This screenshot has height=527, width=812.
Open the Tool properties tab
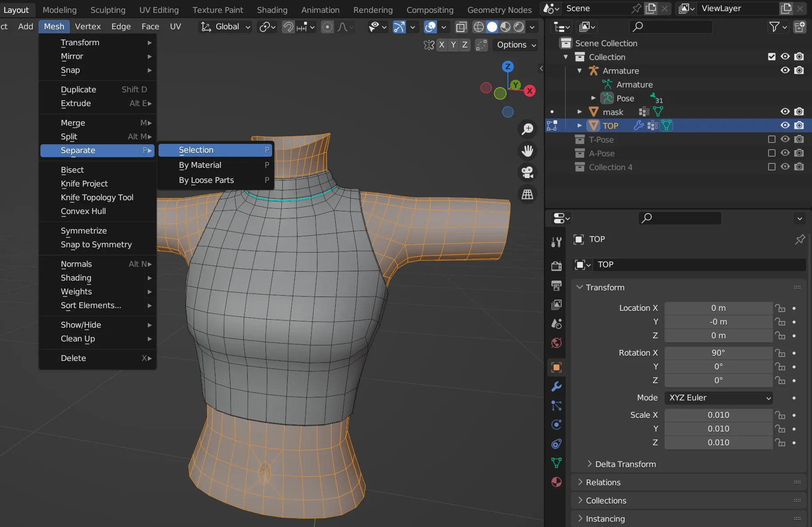556,242
